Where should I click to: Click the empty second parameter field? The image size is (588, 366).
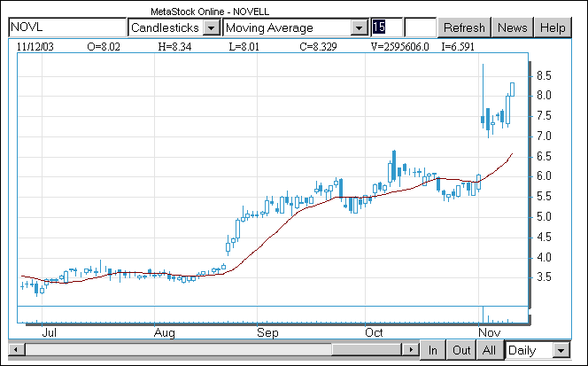tap(421, 27)
